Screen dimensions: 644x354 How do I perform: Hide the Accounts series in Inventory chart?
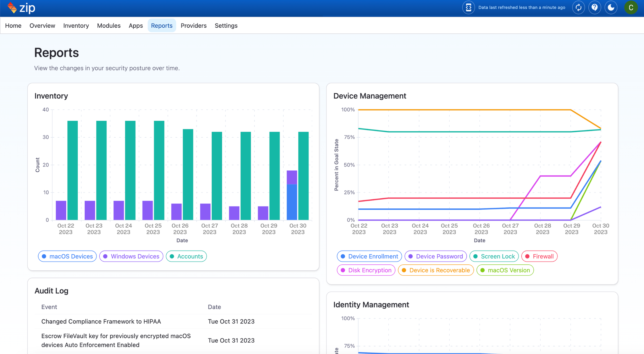point(186,256)
